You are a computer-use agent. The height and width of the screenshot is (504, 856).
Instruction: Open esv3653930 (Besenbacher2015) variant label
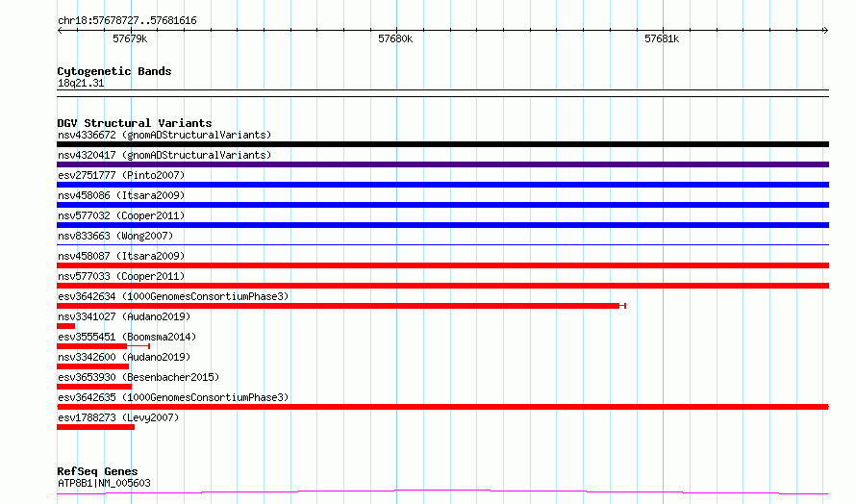138,377
